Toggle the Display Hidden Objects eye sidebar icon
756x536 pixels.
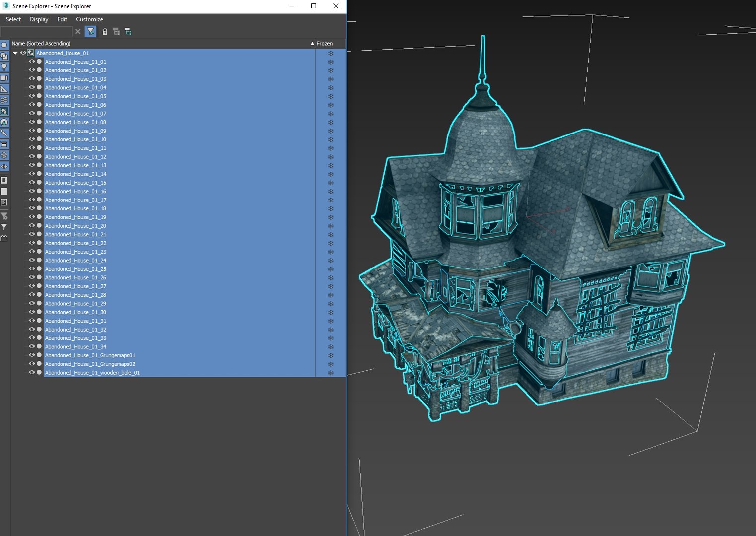coord(4,166)
